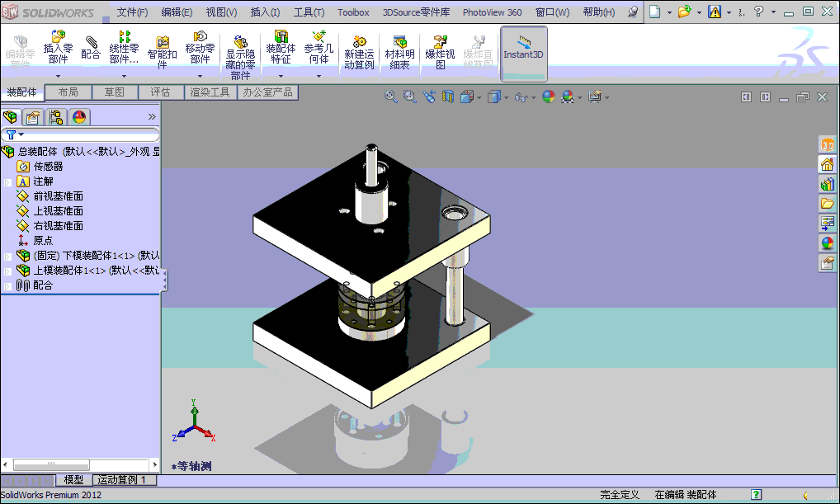Image resolution: width=840 pixels, height=504 pixels.
Task: Click the Mate (配合) paperclip icon
Action: 91,42
